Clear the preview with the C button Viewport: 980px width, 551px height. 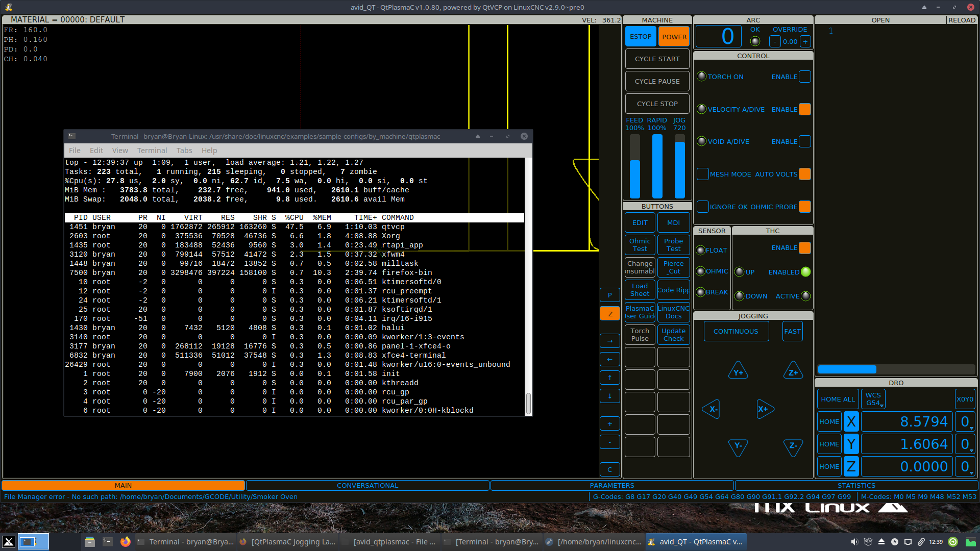[x=609, y=469]
